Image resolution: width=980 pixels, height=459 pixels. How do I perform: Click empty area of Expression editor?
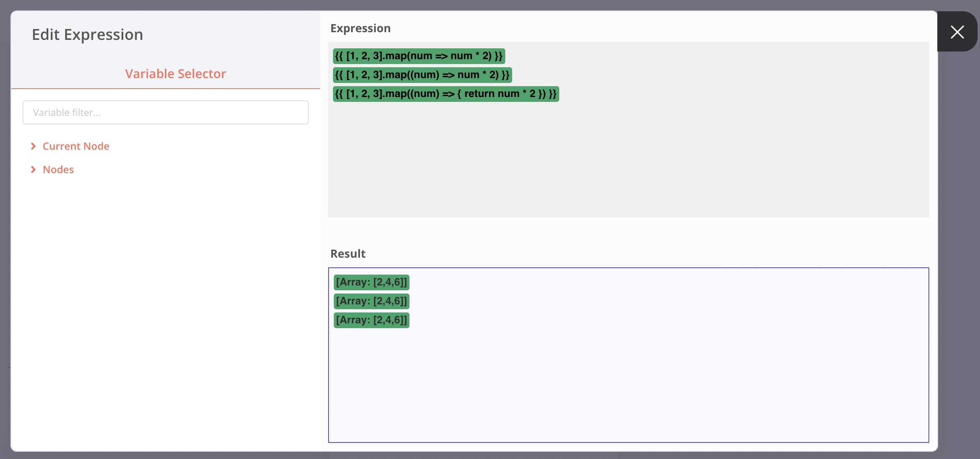click(x=628, y=161)
